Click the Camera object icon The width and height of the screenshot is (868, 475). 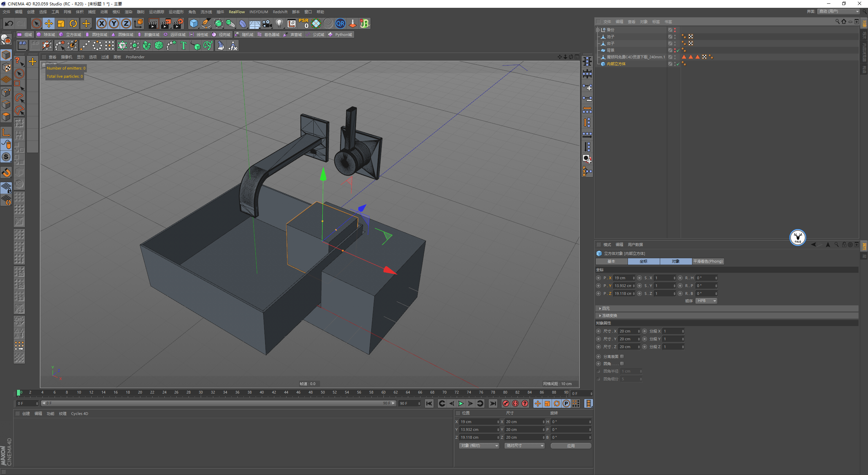point(267,23)
